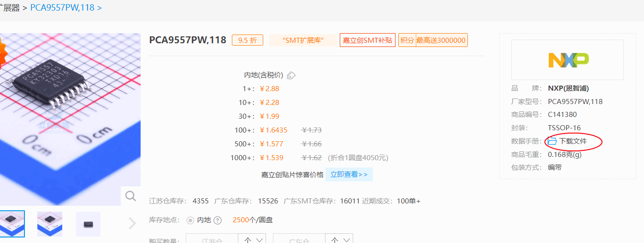The width and height of the screenshot is (644, 243).
Task: Click the 500+ price ¥1.577
Action: (x=272, y=144)
